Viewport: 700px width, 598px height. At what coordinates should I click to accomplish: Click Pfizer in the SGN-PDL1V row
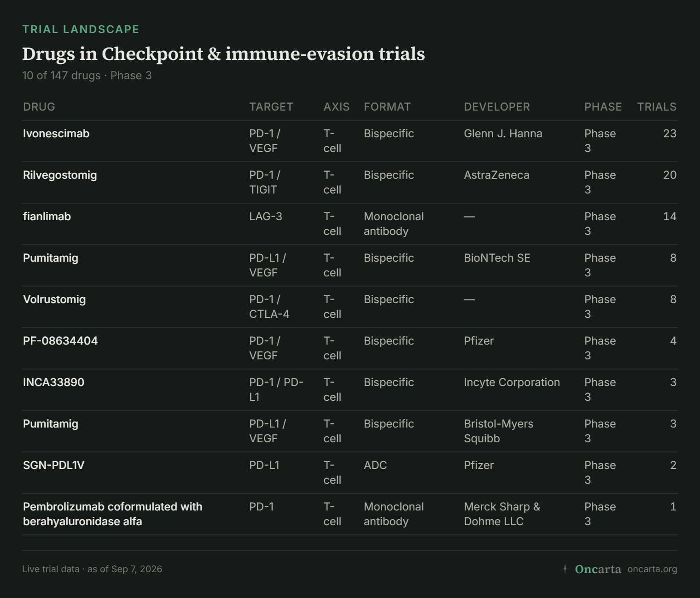(x=478, y=465)
